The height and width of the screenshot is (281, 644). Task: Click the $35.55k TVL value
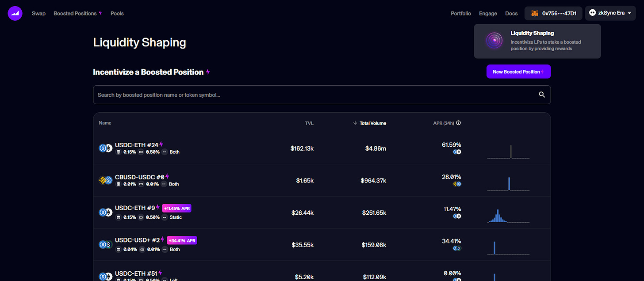[303, 245]
